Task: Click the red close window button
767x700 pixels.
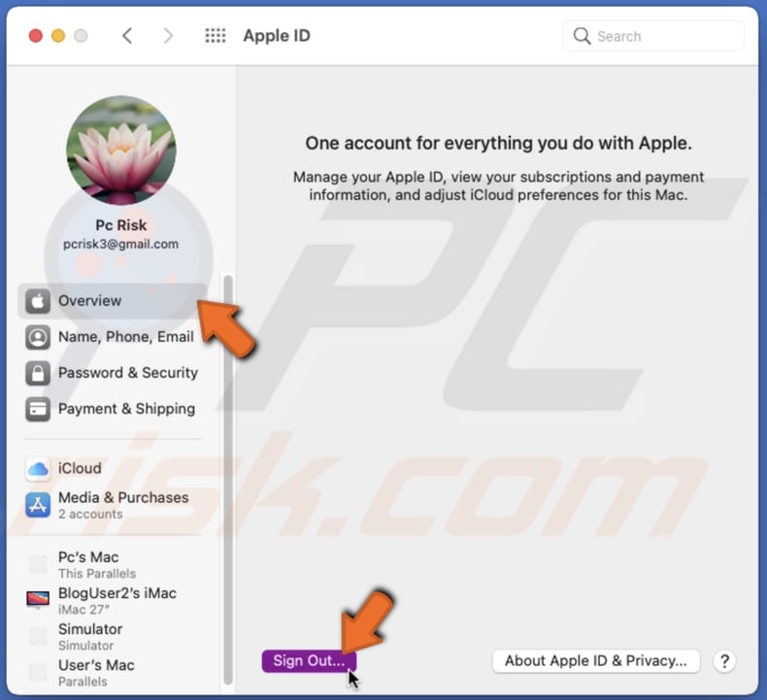Action: [36, 36]
